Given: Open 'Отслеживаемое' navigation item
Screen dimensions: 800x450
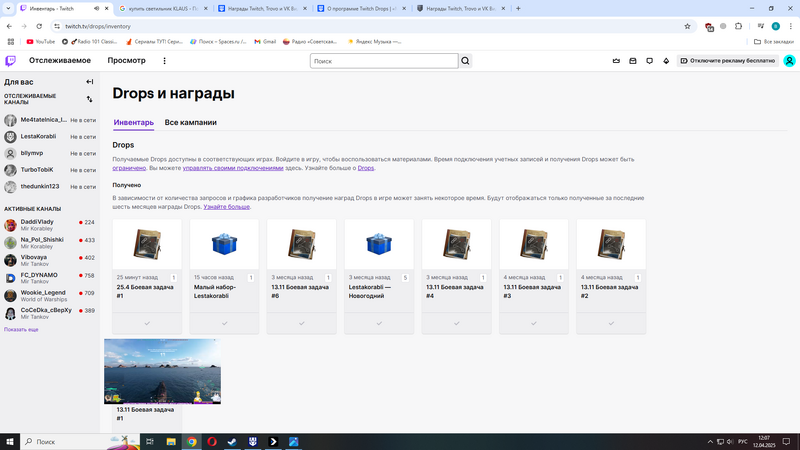Looking at the screenshot, I should 60,60.
